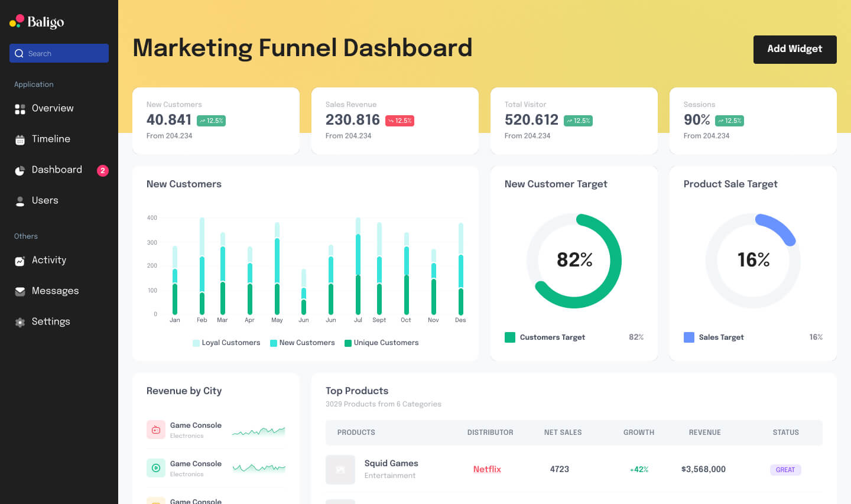Viewport: 851px width, 504px height.
Task: Open the Overview menu item
Action: (x=53, y=109)
